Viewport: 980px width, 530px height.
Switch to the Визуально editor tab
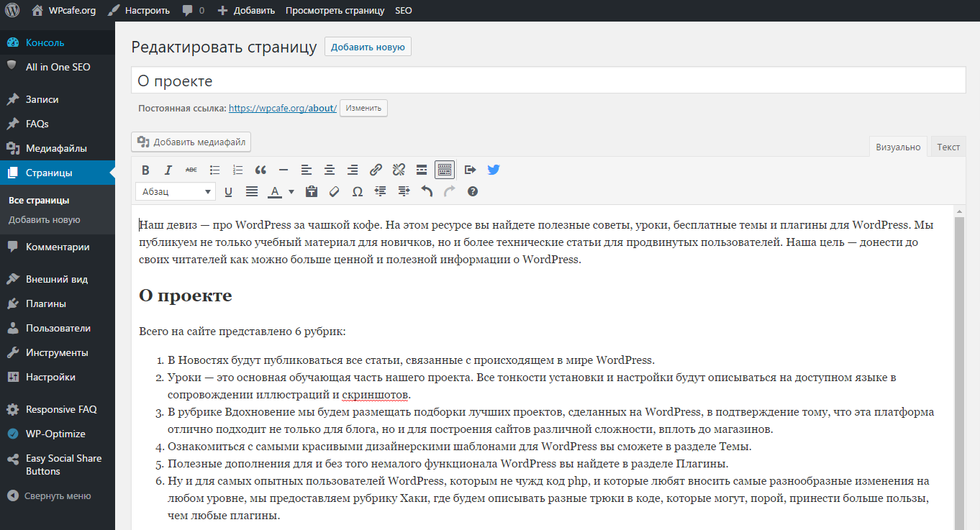[x=898, y=147]
